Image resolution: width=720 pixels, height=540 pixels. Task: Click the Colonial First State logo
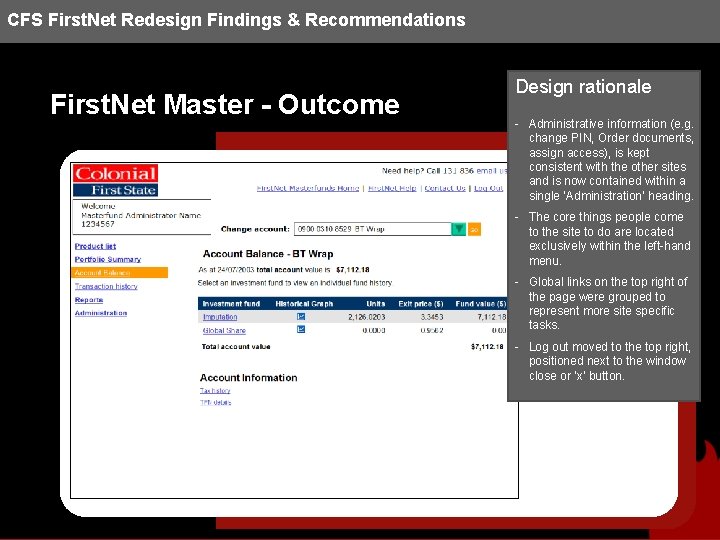(115, 180)
